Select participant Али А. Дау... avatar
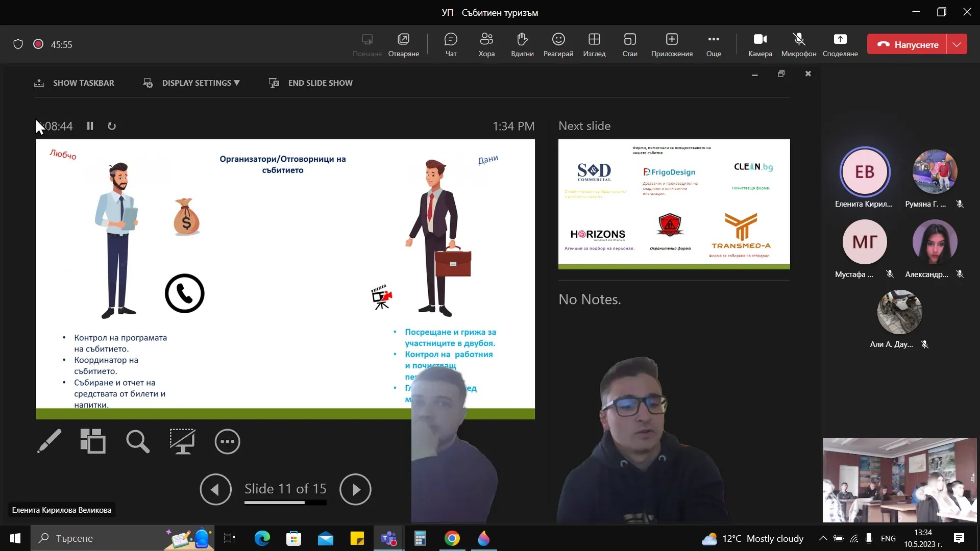 [899, 312]
